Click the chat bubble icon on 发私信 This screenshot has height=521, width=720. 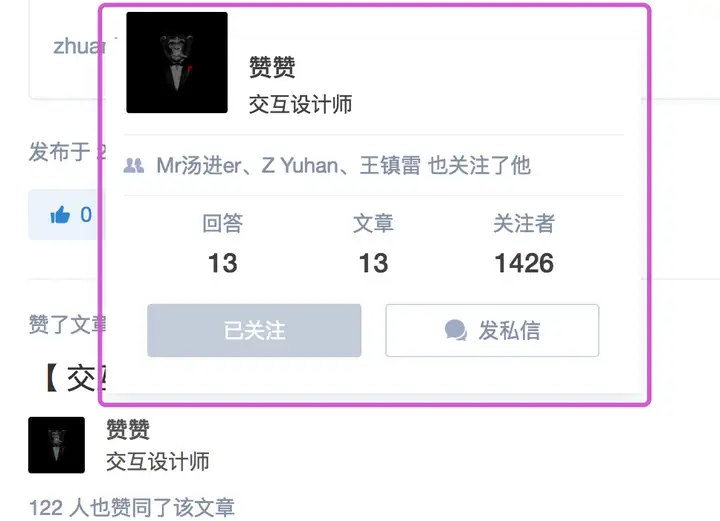point(456,331)
